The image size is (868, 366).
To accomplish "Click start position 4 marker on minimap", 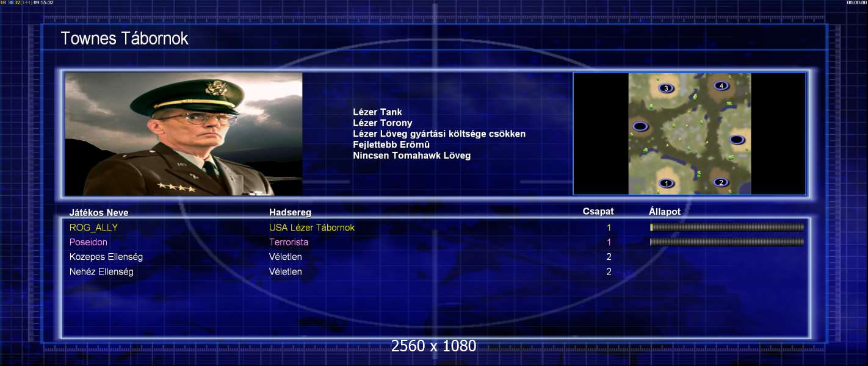I will pos(722,86).
